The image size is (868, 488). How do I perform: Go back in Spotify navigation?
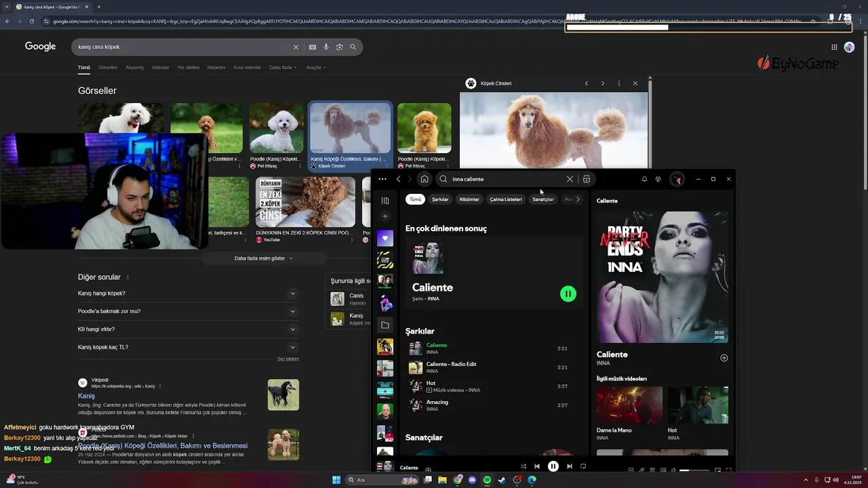[x=399, y=179]
